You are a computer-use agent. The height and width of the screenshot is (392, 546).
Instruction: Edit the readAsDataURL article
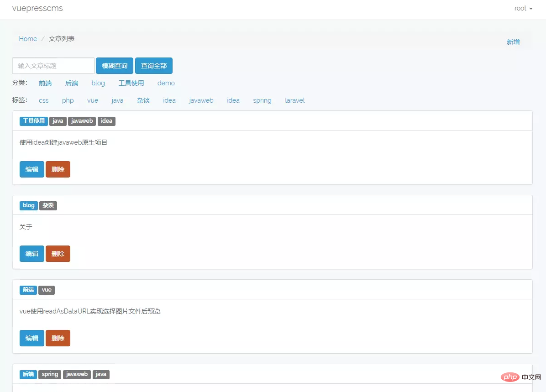pos(31,338)
